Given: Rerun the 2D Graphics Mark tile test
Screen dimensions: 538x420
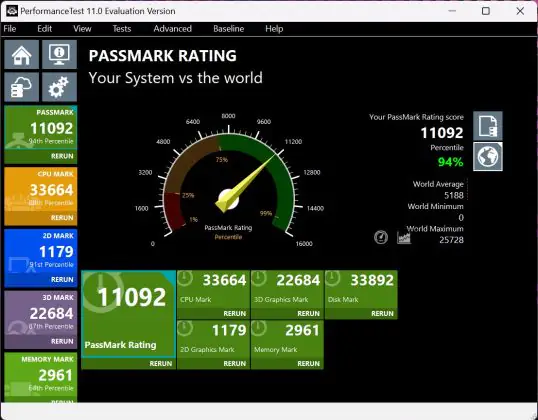Looking at the screenshot, I should pyautogui.click(x=235, y=363).
